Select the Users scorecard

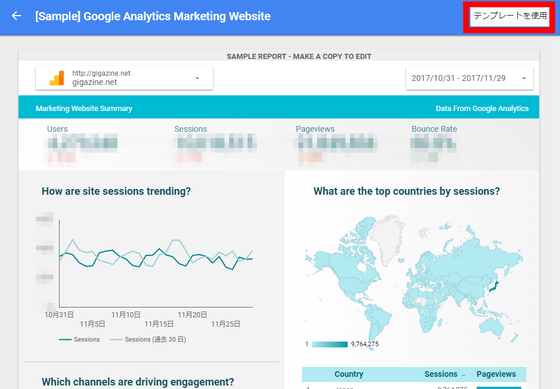(x=82, y=145)
